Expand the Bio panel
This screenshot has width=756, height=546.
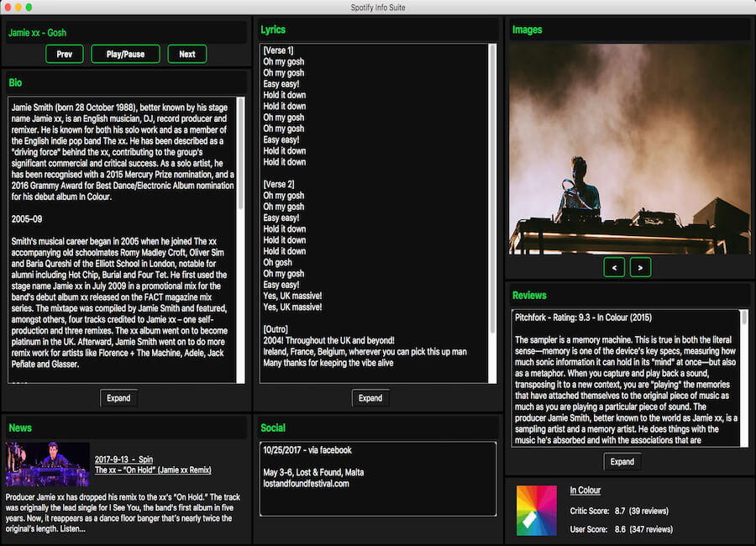coord(118,398)
